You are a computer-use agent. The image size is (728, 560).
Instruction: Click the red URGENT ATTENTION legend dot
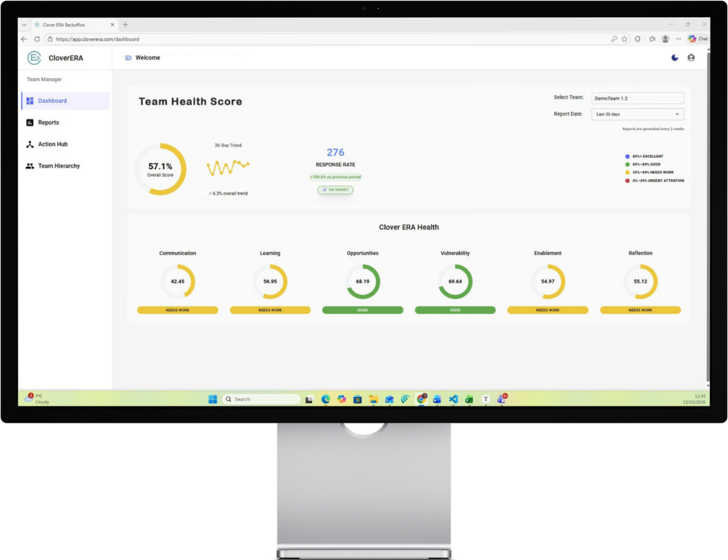pyautogui.click(x=626, y=180)
